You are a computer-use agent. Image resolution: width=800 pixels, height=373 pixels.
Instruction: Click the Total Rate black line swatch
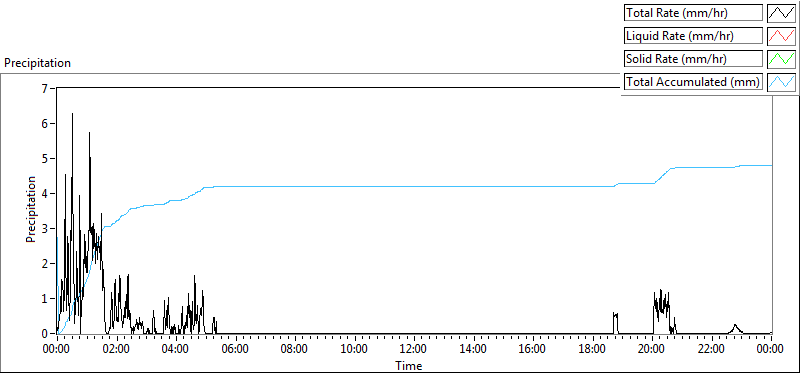(781, 13)
